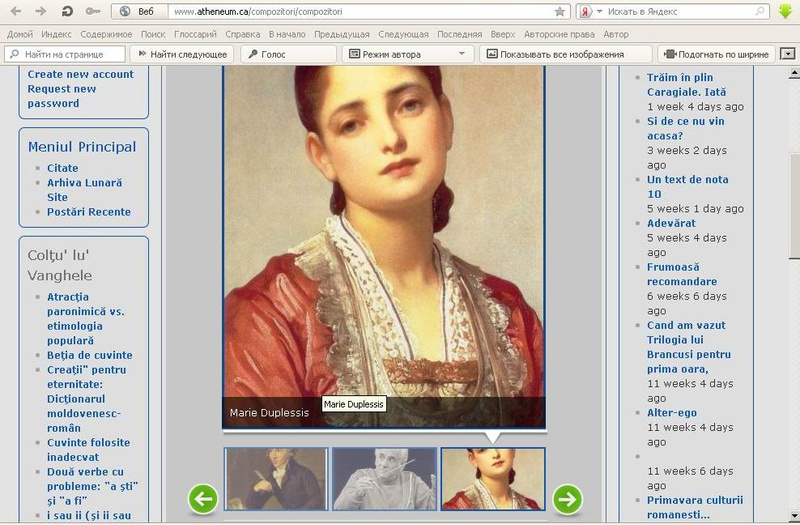This screenshot has width=800, height=525.
Task: Click the 'Найти на странице' search field
Action: click(67, 54)
